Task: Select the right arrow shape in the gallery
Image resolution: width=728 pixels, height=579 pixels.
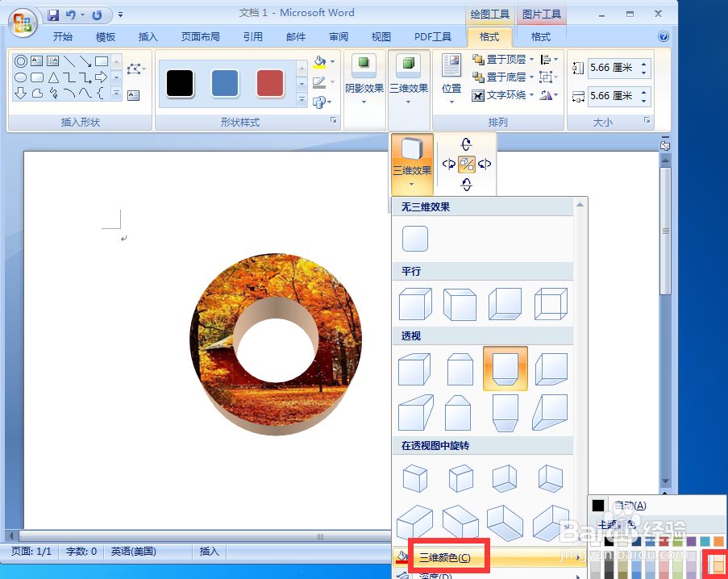Action: pyautogui.click(x=101, y=77)
